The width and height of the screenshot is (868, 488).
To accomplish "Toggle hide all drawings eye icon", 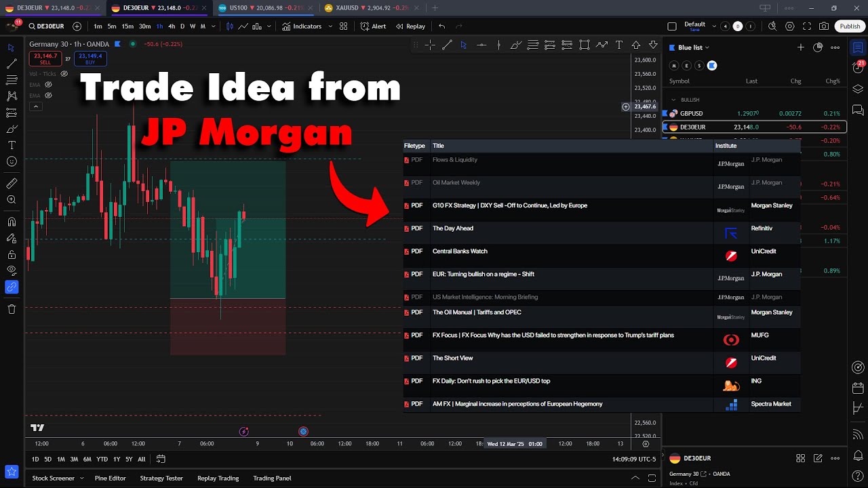I will pos(12,270).
